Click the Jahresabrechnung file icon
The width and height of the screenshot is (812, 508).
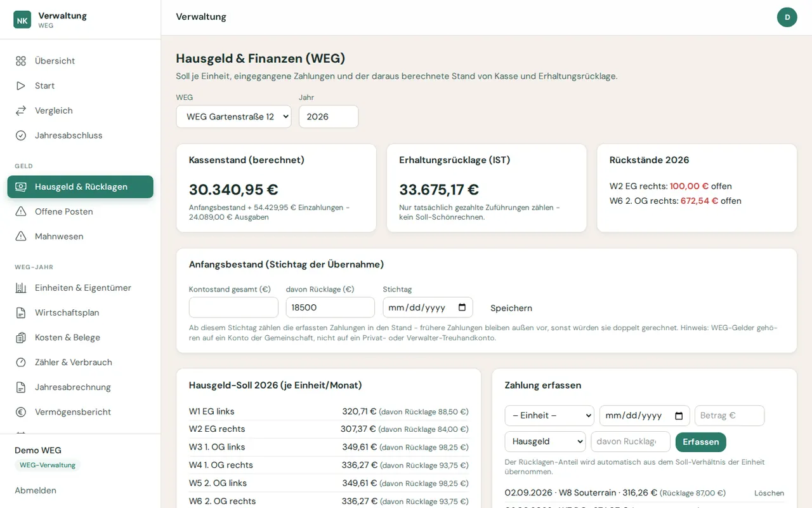point(21,387)
